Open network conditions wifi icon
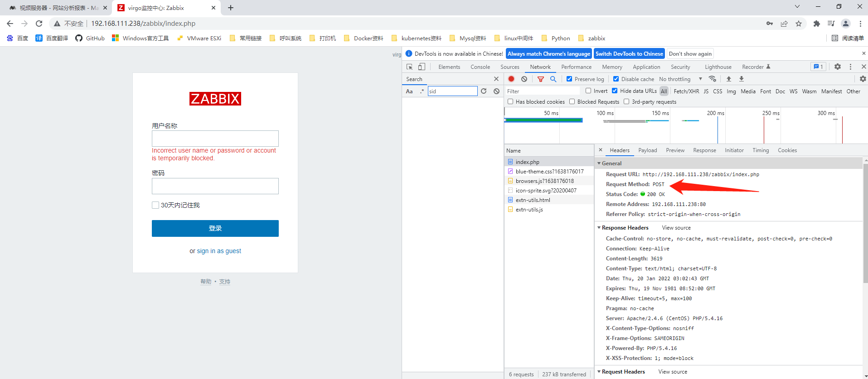868x379 pixels. (713, 79)
